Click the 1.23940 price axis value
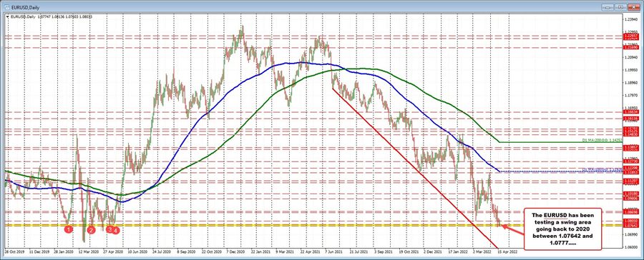Viewport: 644px width, 260px height. (631, 19)
